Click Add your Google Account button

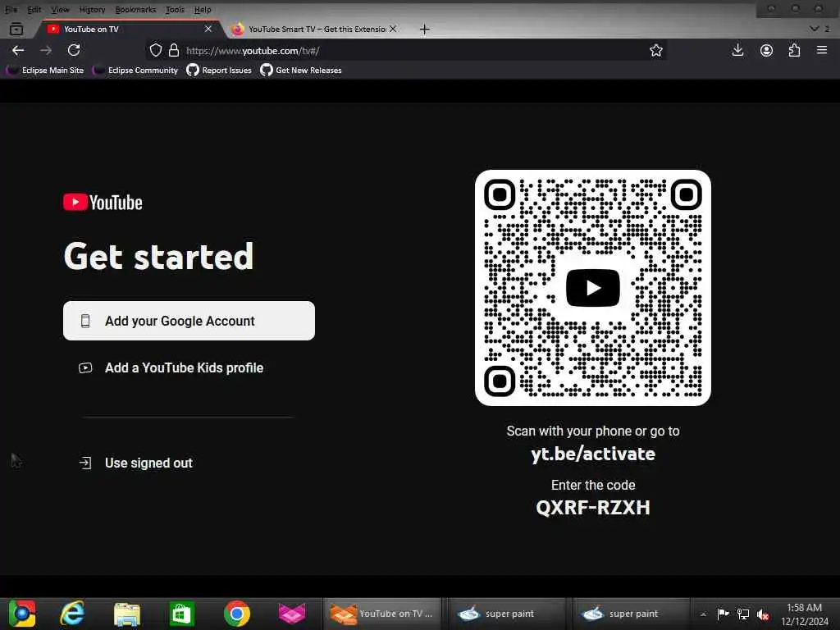(x=189, y=321)
